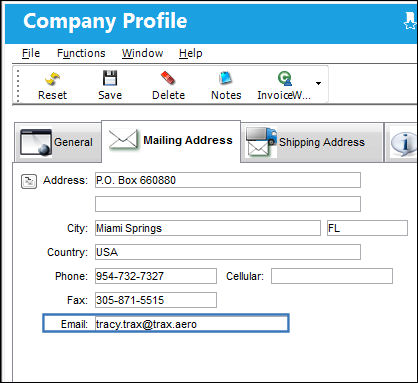This screenshot has width=418, height=383.
Task: Click the City field containing Miami Springs
Action: coord(208,228)
